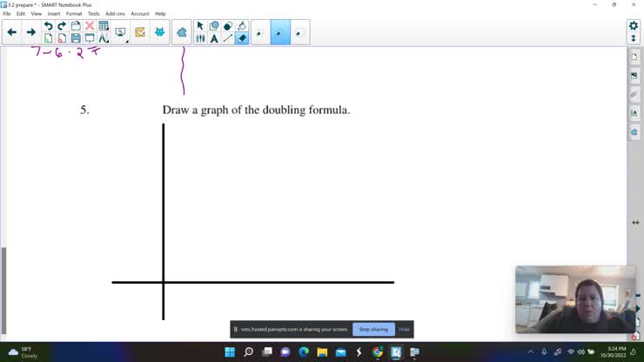644x362 pixels.
Task: Select the small eraser size
Action: coord(260,33)
